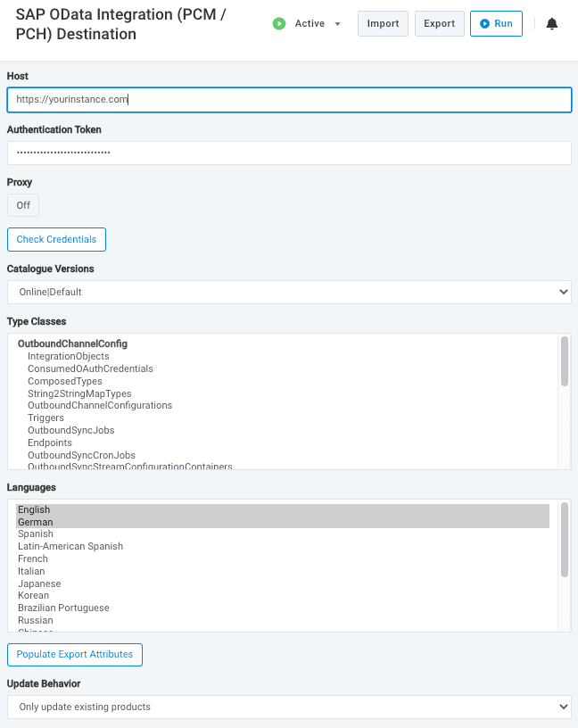The height and width of the screenshot is (728, 578).
Task: Click the Authentication Token field
Action: coord(289,153)
